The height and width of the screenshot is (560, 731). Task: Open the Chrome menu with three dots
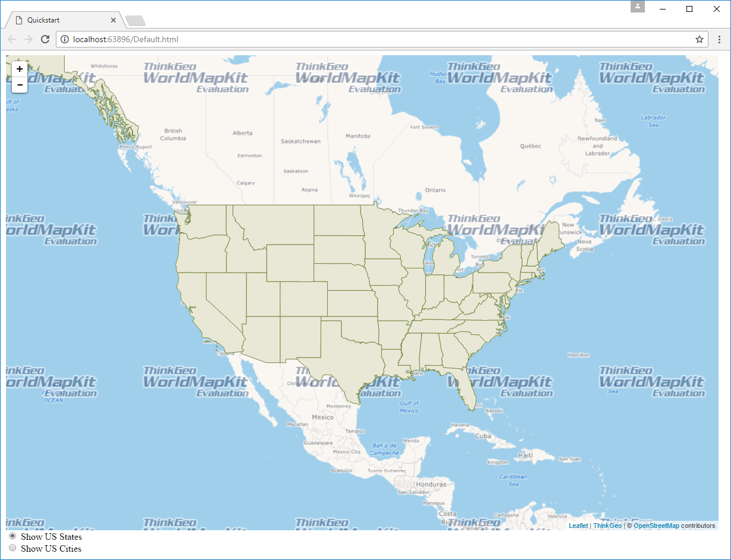click(719, 39)
